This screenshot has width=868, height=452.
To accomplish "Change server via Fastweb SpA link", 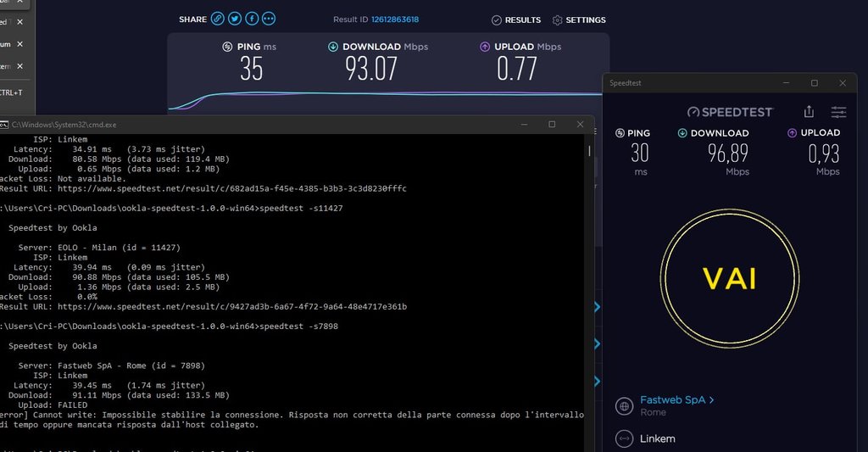I will [x=676, y=400].
